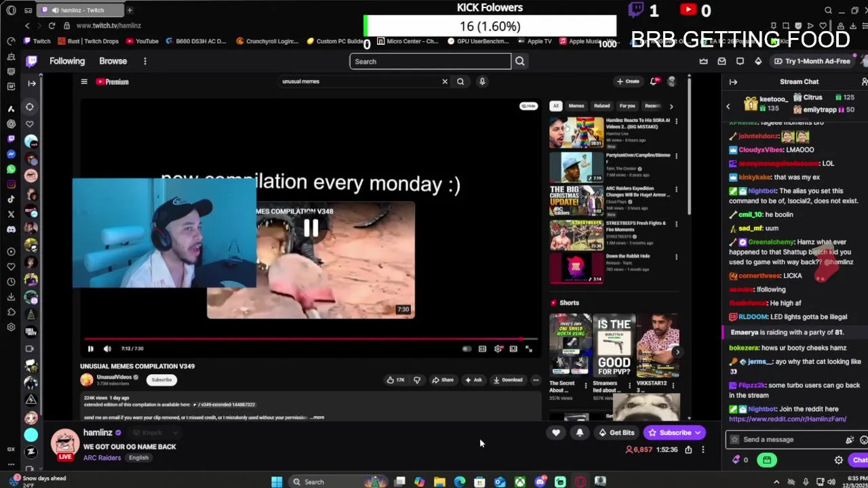Open Hamlinz Reacts SORA AI video thumbnail
The image size is (868, 488).
coord(576,132)
